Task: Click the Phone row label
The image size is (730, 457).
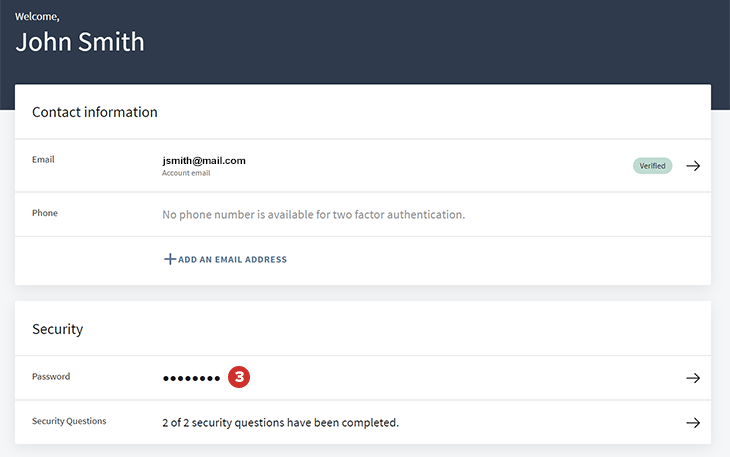Action: pyautogui.click(x=45, y=213)
